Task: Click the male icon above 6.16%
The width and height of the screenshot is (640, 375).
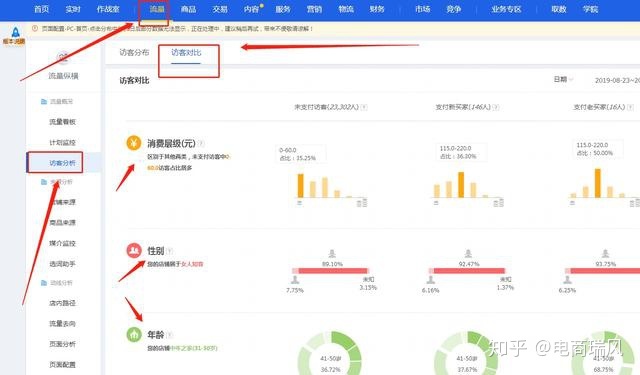Action: [431, 280]
